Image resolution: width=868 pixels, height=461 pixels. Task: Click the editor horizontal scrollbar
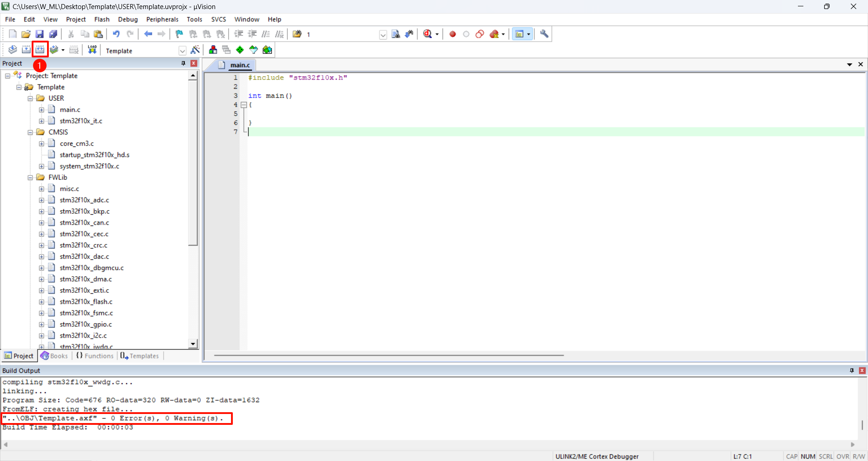point(389,355)
